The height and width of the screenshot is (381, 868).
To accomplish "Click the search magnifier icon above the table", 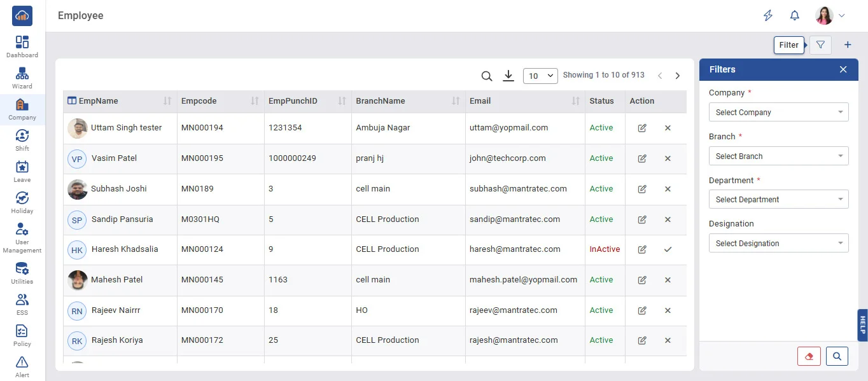I will coord(487,76).
